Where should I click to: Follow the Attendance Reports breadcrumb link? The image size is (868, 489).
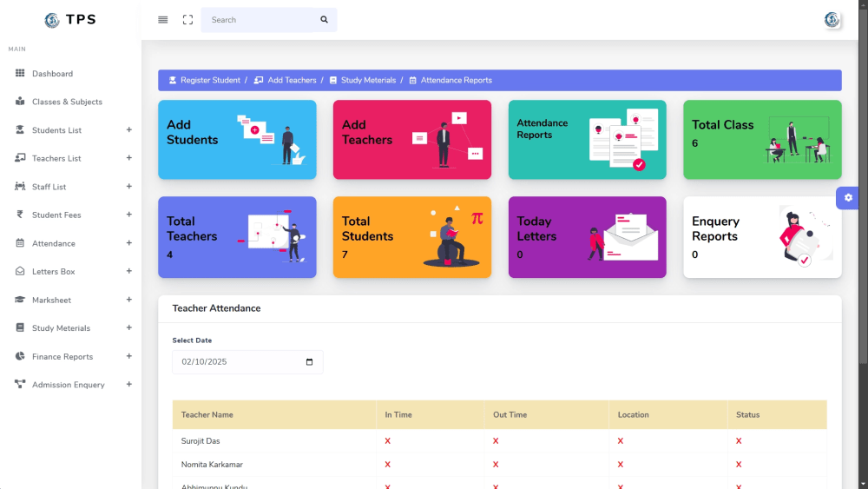click(457, 80)
